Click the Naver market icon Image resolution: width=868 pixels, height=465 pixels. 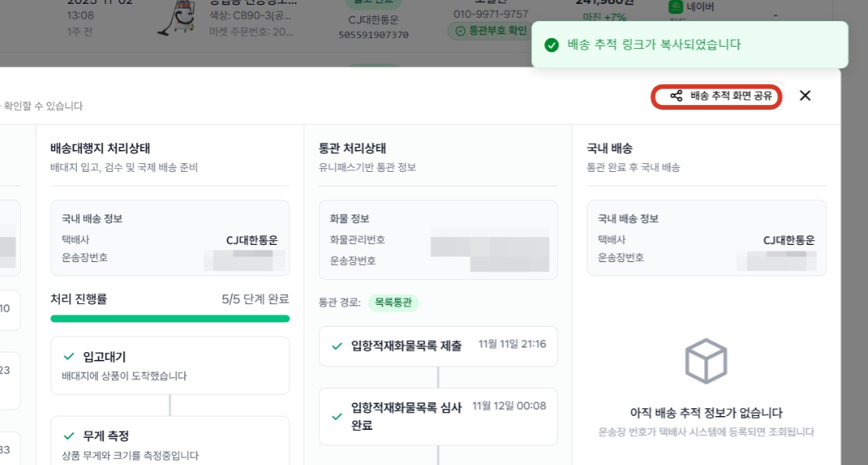point(675,7)
